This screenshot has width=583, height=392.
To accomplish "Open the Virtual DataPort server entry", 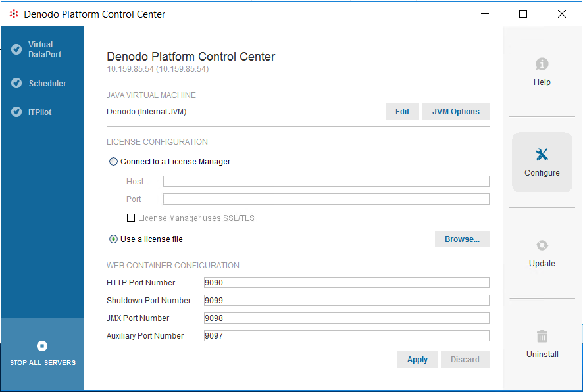I will (x=45, y=49).
